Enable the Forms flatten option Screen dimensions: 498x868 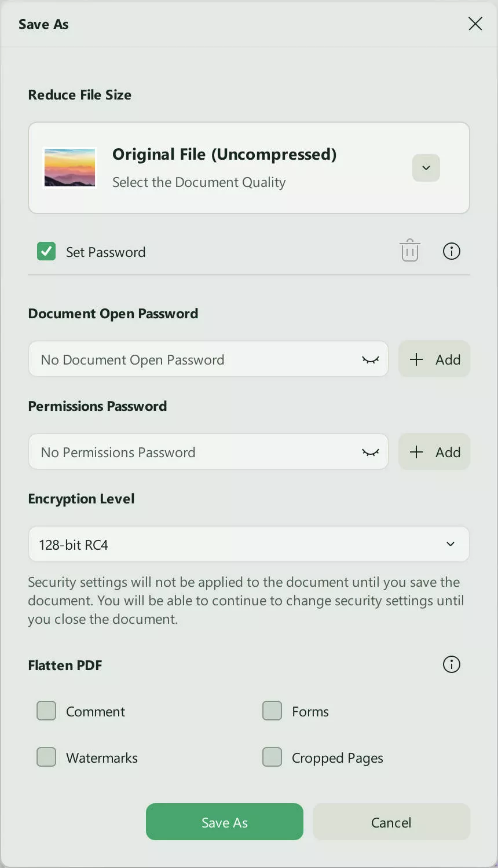[272, 711]
